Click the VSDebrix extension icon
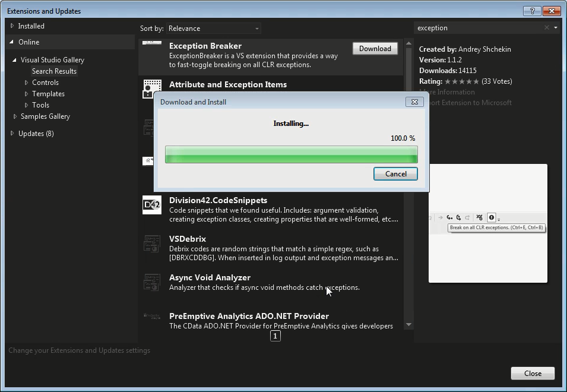The height and width of the screenshot is (392, 567). (x=152, y=244)
